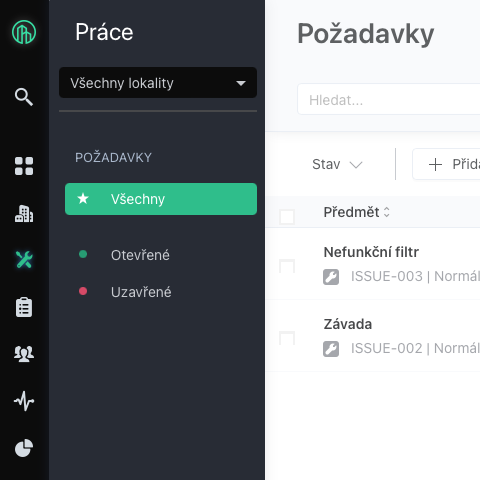
Task: Check the Nefunkční filtr row checkbox
Action: pyautogui.click(x=287, y=266)
